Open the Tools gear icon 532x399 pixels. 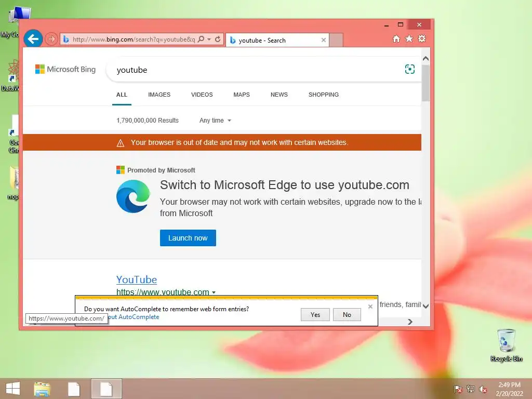pos(422,38)
